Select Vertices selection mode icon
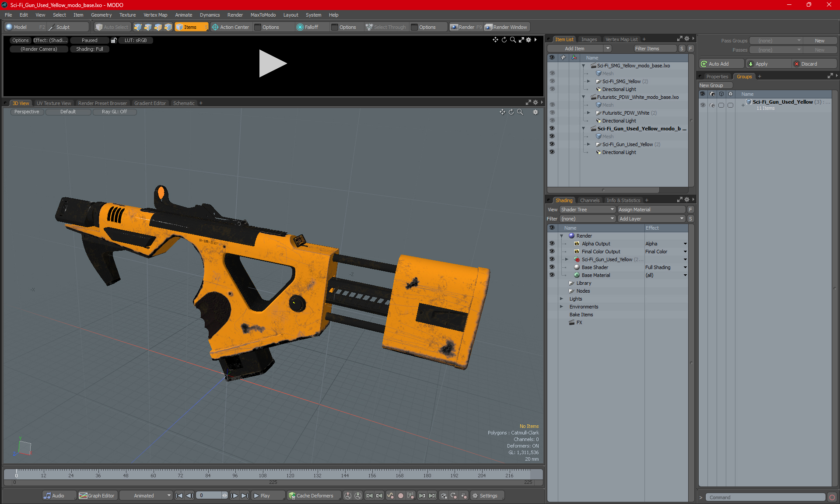This screenshot has height=504, width=840. (138, 27)
